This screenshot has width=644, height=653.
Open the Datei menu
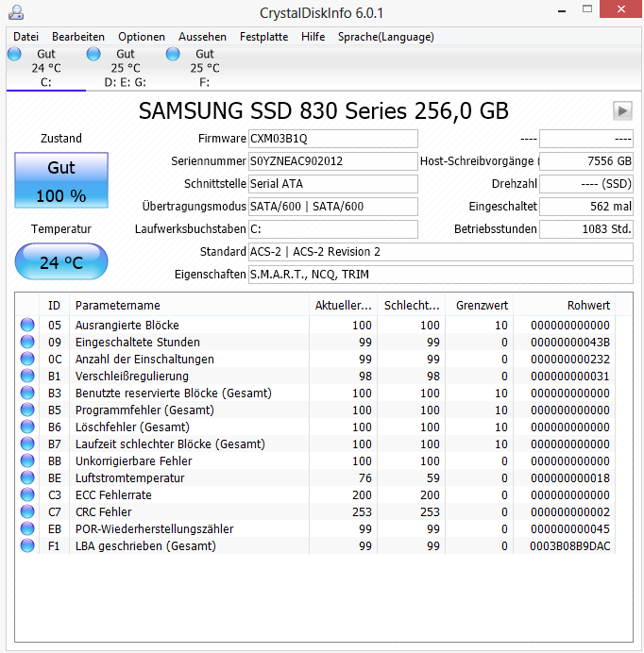click(x=25, y=37)
